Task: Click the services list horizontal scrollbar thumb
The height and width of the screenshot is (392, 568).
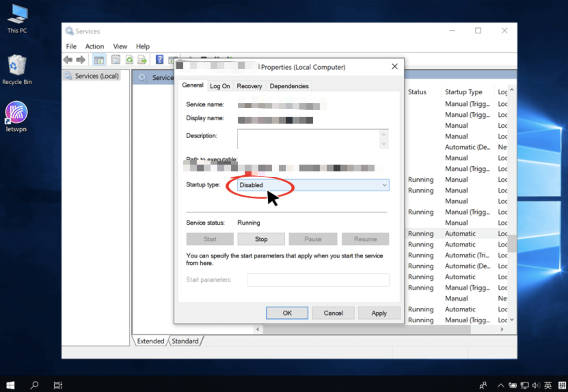Action: 367,330
